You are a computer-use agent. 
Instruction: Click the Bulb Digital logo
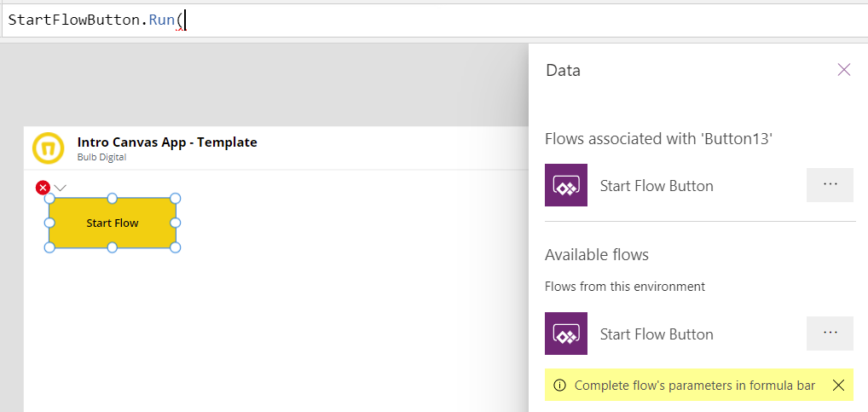pyautogui.click(x=48, y=148)
